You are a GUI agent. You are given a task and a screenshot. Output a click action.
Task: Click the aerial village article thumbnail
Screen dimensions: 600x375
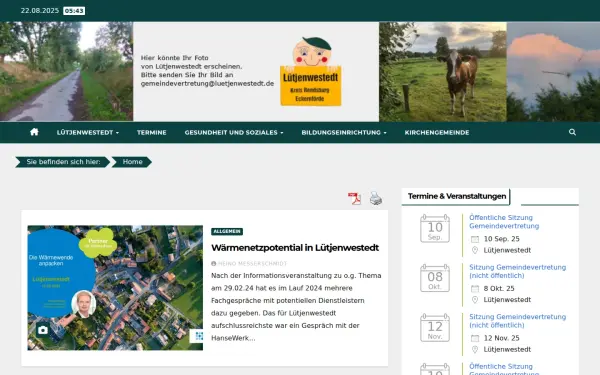115,287
